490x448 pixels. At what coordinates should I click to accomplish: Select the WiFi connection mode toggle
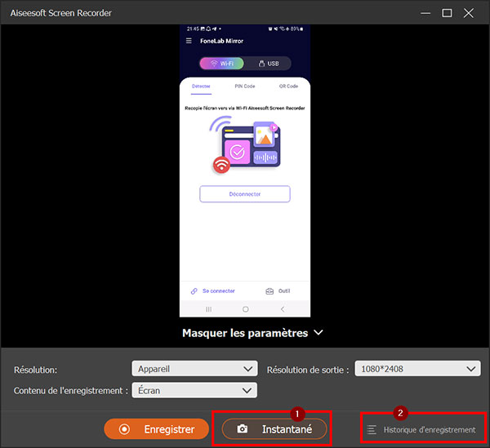click(222, 64)
